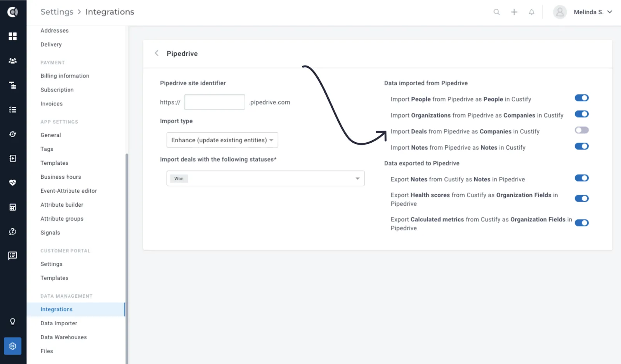Click the search magnifier icon
This screenshot has width=621, height=364.
point(496,12)
